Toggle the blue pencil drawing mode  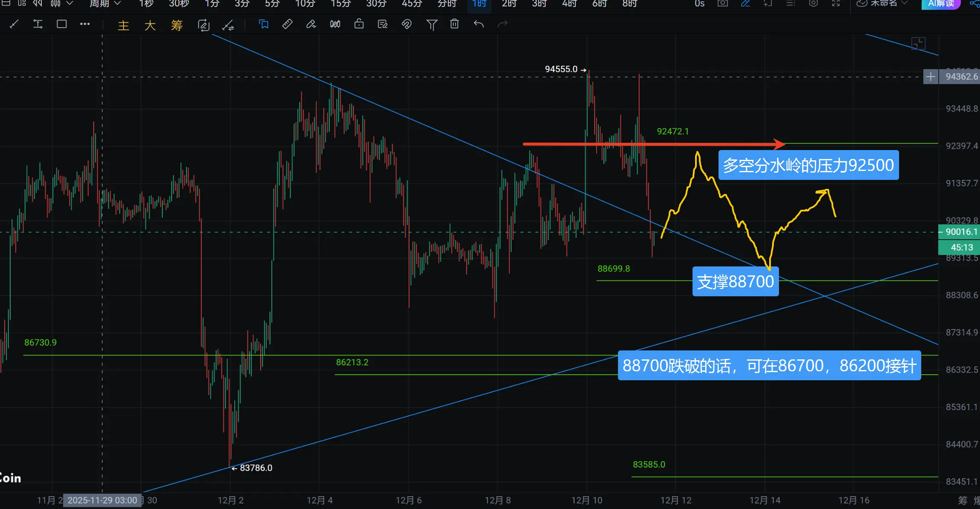745,3
